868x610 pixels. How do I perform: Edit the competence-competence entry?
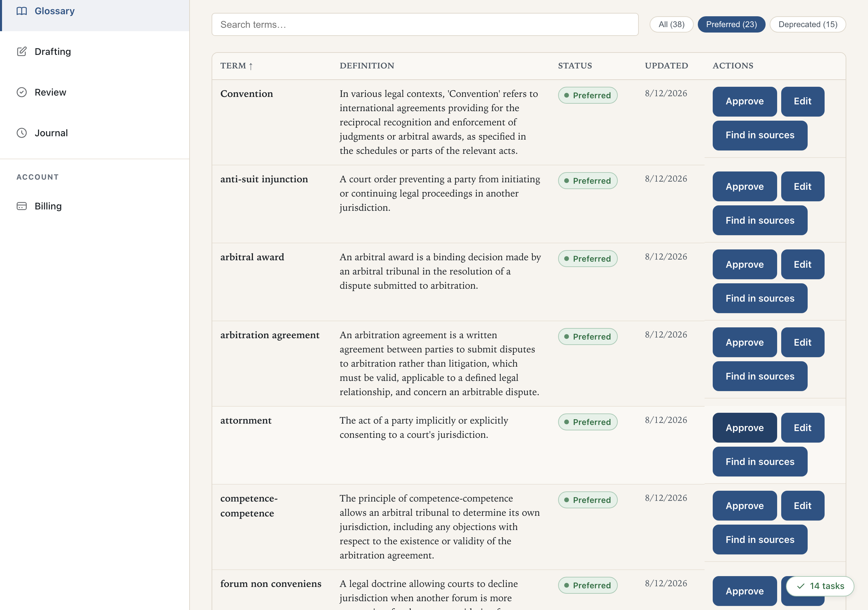tap(802, 506)
